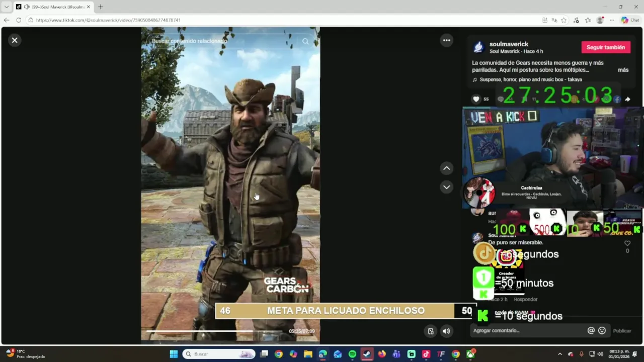This screenshot has width=644, height=362.
Task: Like the 'De puro ser miserable.' comment
Action: pos(627,243)
